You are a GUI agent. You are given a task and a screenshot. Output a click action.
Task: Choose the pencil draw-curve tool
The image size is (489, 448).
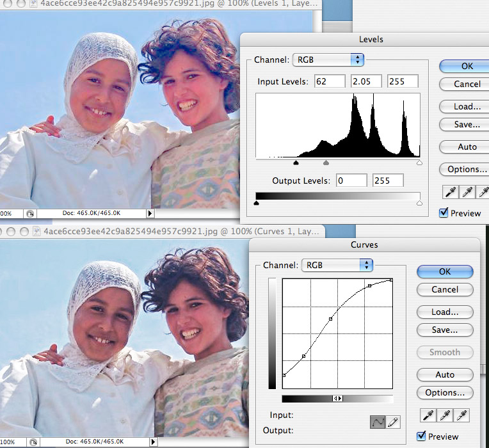click(x=392, y=422)
